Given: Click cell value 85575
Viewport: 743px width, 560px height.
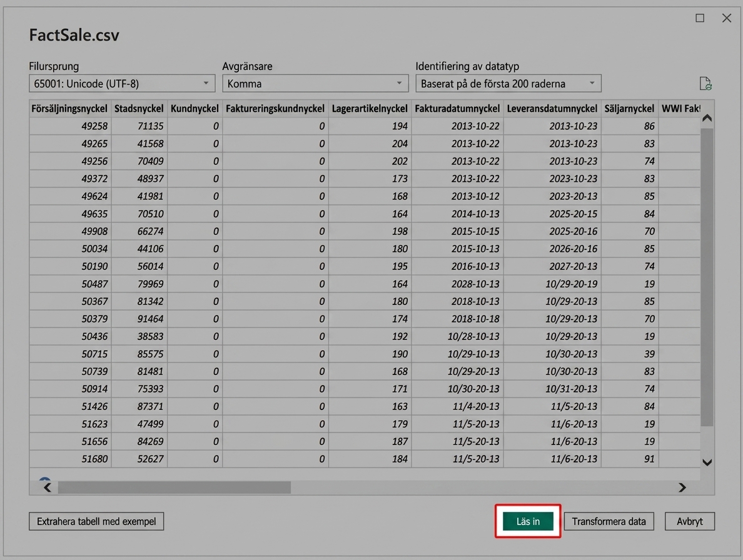Looking at the screenshot, I should point(151,354).
